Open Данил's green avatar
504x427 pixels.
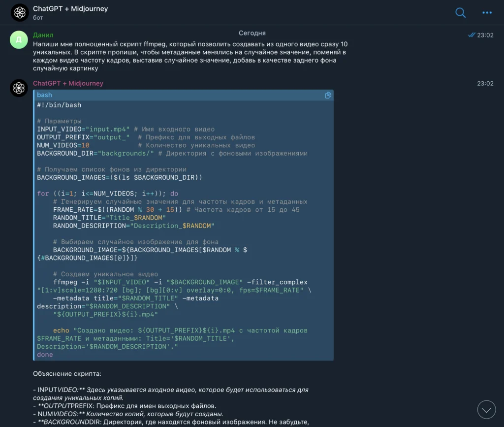coord(19,39)
